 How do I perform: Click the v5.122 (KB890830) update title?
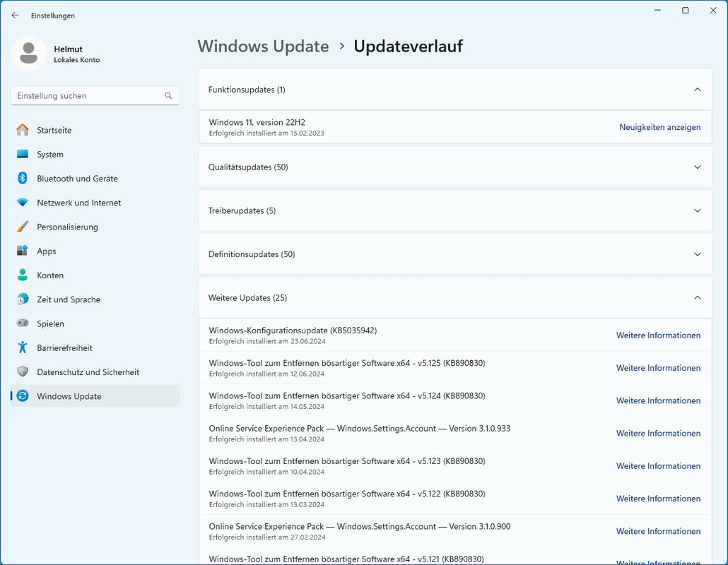[x=347, y=494]
